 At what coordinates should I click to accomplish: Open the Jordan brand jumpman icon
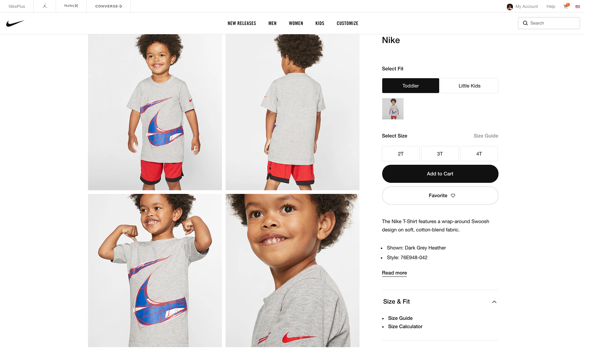pos(45,6)
